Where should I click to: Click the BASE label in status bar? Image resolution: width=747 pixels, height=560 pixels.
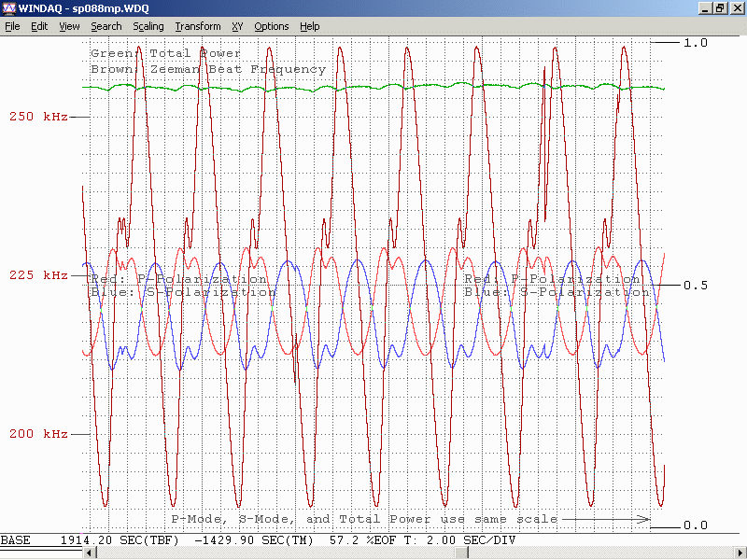[x=15, y=540]
